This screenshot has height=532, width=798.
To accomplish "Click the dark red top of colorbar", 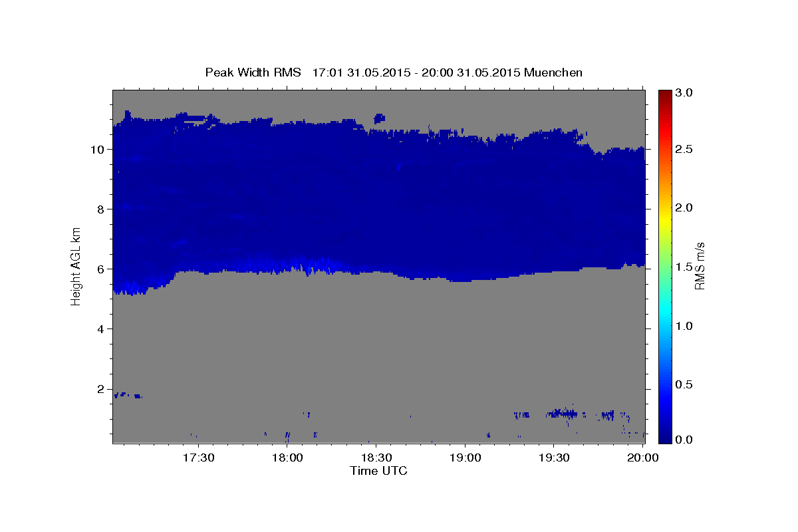I will [665, 94].
